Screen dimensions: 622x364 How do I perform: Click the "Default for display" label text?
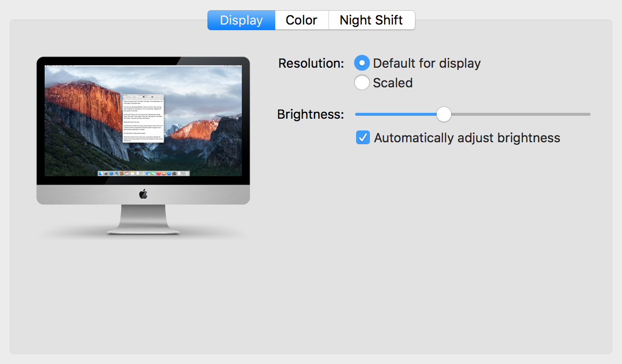(x=427, y=63)
